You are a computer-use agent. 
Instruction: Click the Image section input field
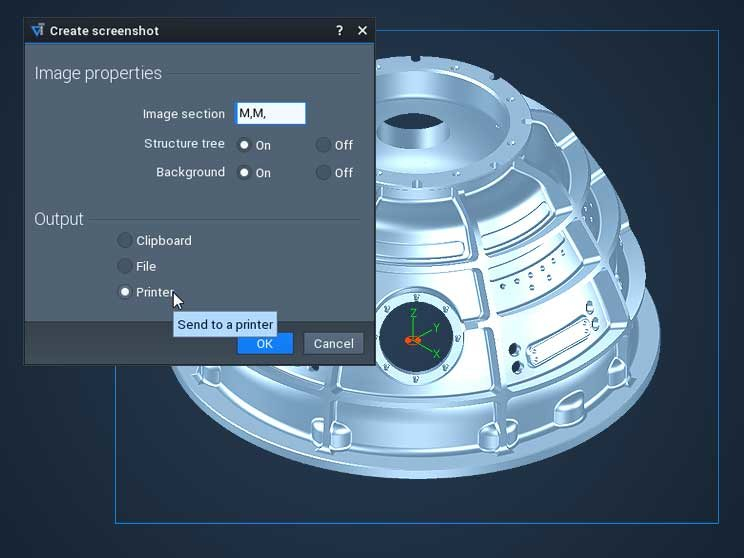click(x=270, y=114)
